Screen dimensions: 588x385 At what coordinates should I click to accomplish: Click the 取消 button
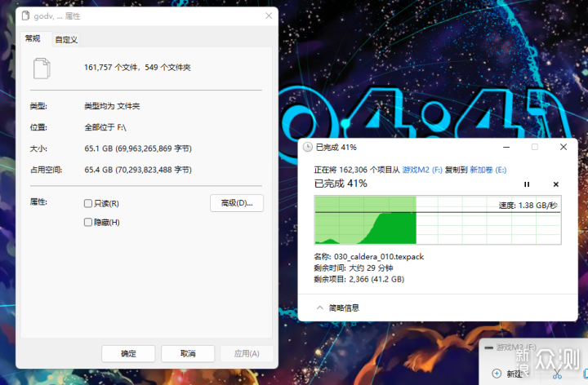tap(188, 353)
